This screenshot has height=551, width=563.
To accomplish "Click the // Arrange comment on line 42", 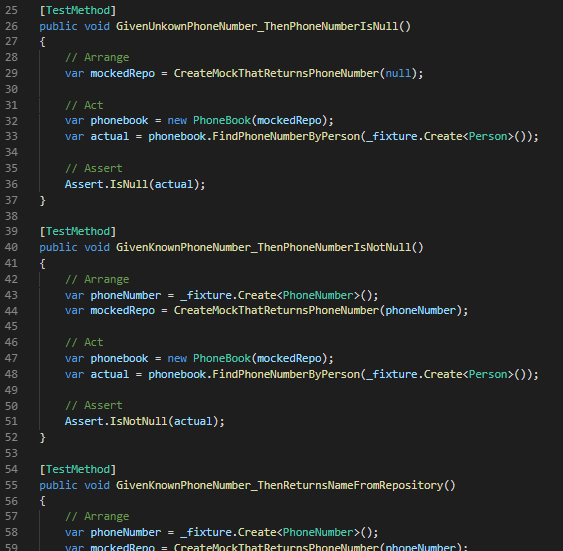I will tap(97, 279).
